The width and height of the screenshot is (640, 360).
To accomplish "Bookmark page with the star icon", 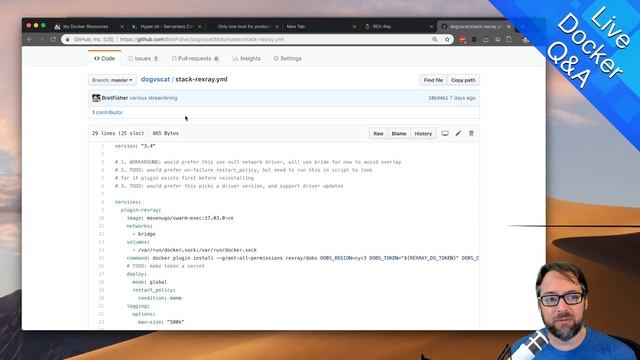I will (x=447, y=39).
